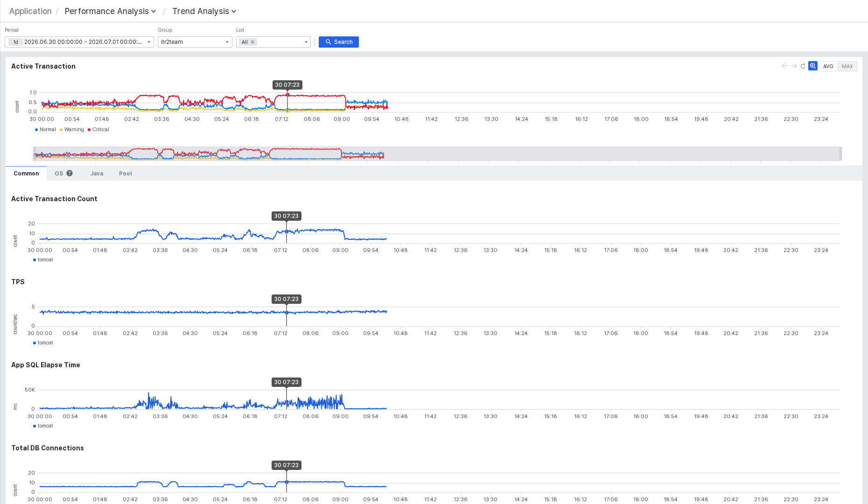
Task: Click the Active Transaction Count chart title
Action: (54, 199)
